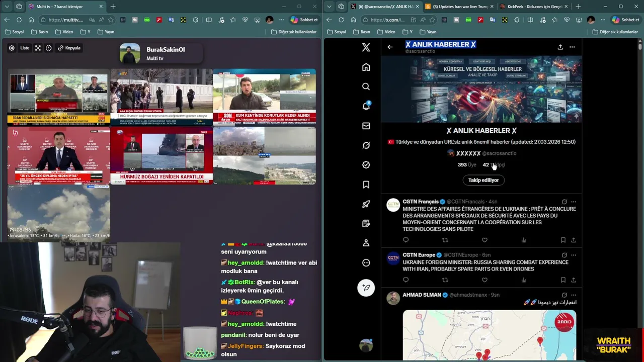Open Verified badge icon in X sidebar
This screenshot has height=362, width=644.
pos(366,165)
